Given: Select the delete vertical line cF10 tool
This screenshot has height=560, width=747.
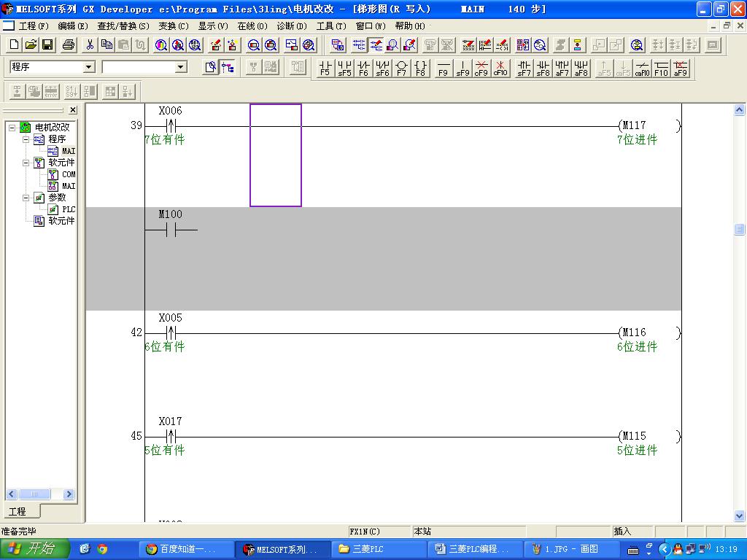Looking at the screenshot, I should (500, 69).
